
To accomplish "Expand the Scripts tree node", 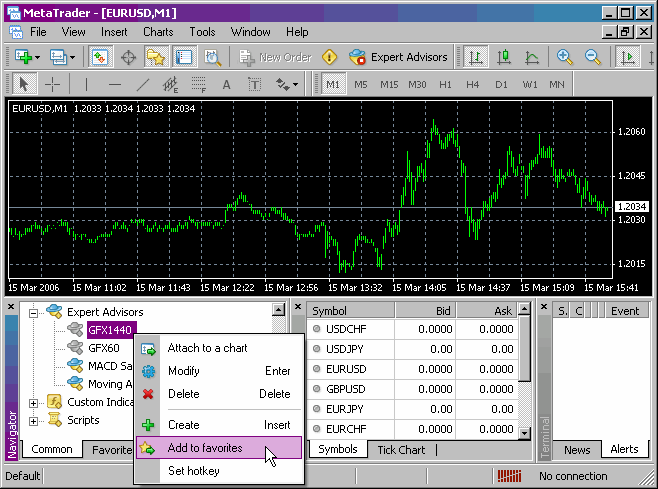I will point(33,421).
